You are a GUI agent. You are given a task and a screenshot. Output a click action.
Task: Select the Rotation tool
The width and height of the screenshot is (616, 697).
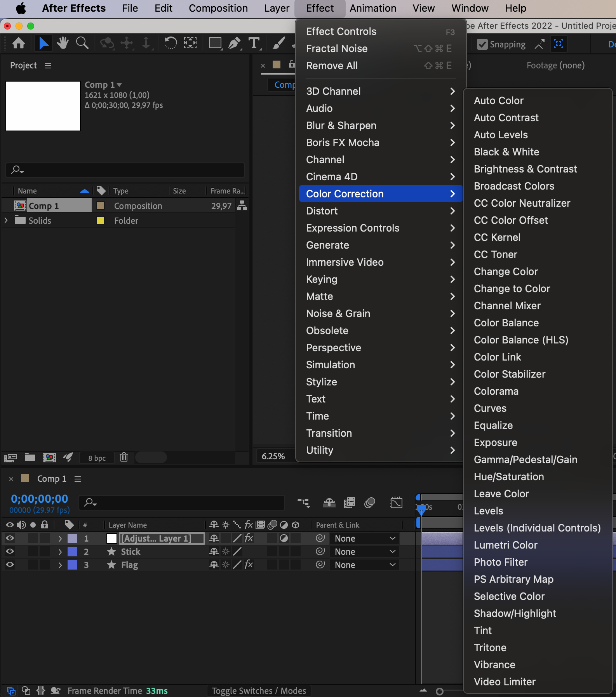(x=171, y=43)
